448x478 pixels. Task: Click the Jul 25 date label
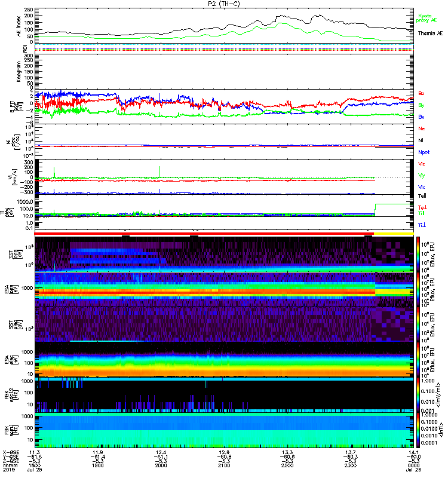[x=35, y=470]
